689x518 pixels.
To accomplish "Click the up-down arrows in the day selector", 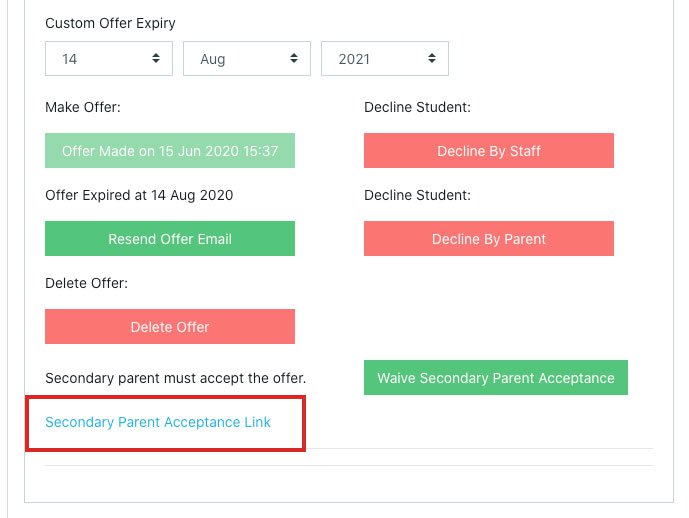I will tap(156, 59).
